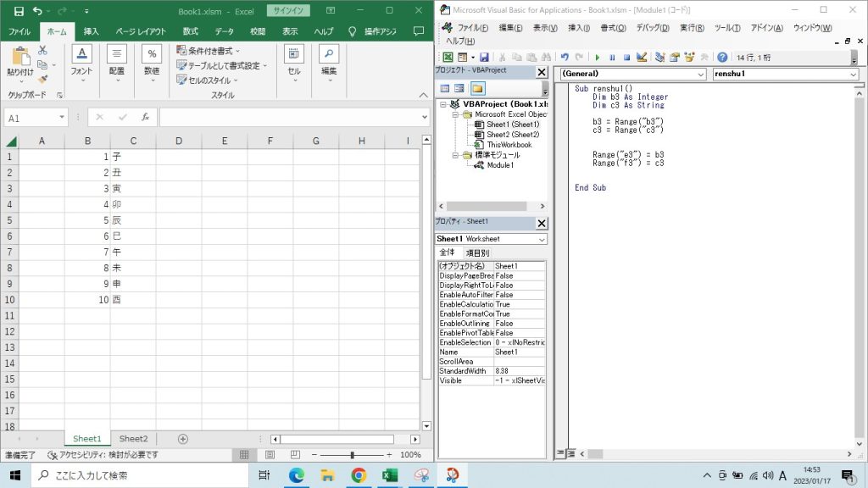Click the VBA help question mark icon
The height and width of the screenshot is (488, 868).
click(722, 58)
